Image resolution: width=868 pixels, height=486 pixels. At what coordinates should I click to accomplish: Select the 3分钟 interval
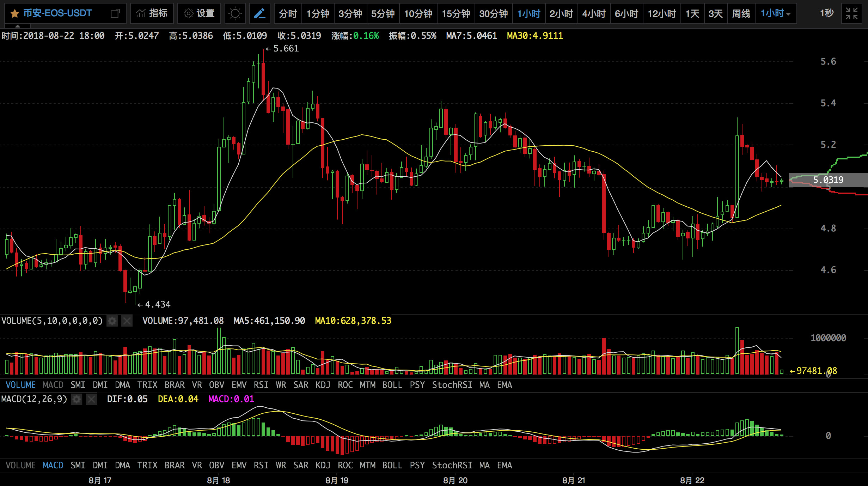pos(350,14)
